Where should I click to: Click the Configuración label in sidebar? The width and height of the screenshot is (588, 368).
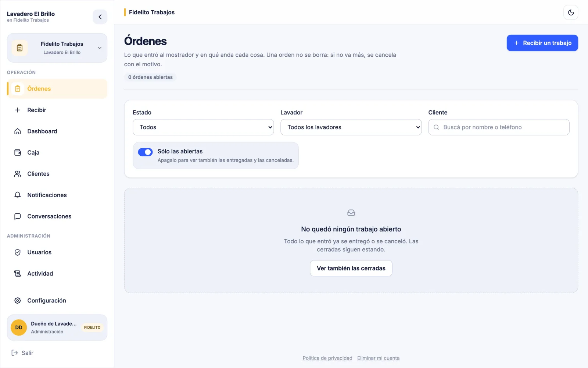click(47, 301)
